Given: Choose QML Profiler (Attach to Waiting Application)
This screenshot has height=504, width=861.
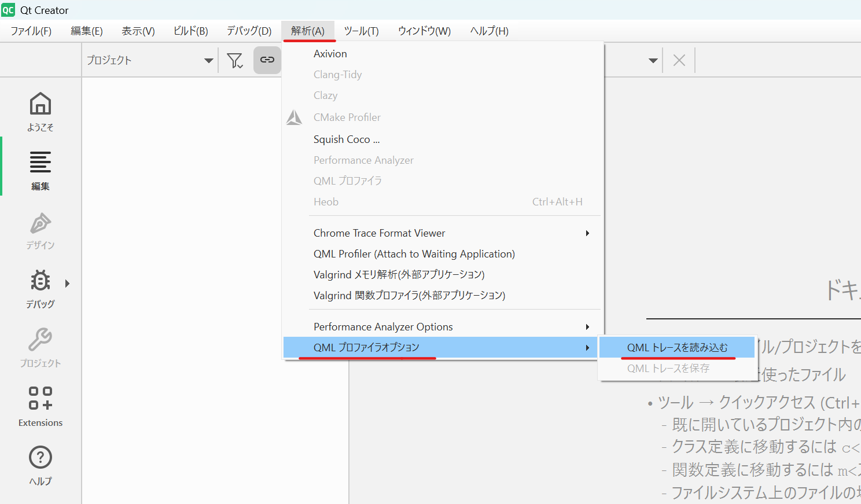Looking at the screenshot, I should (x=442, y=254).
